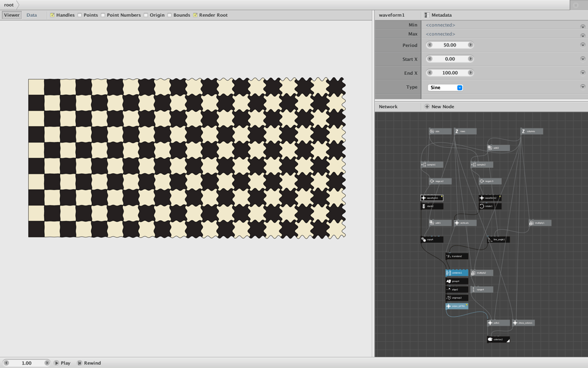Open the Type dropdown set to Sine
This screenshot has width=588, height=368.
(445, 88)
